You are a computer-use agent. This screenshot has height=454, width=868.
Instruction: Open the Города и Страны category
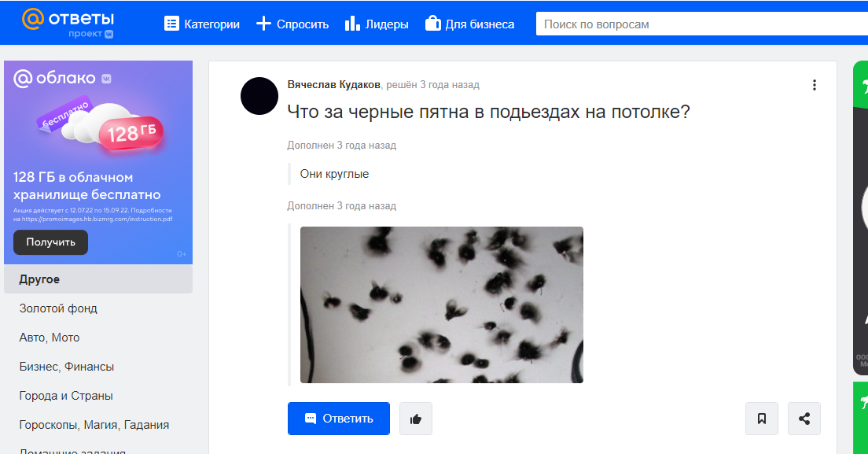point(66,396)
